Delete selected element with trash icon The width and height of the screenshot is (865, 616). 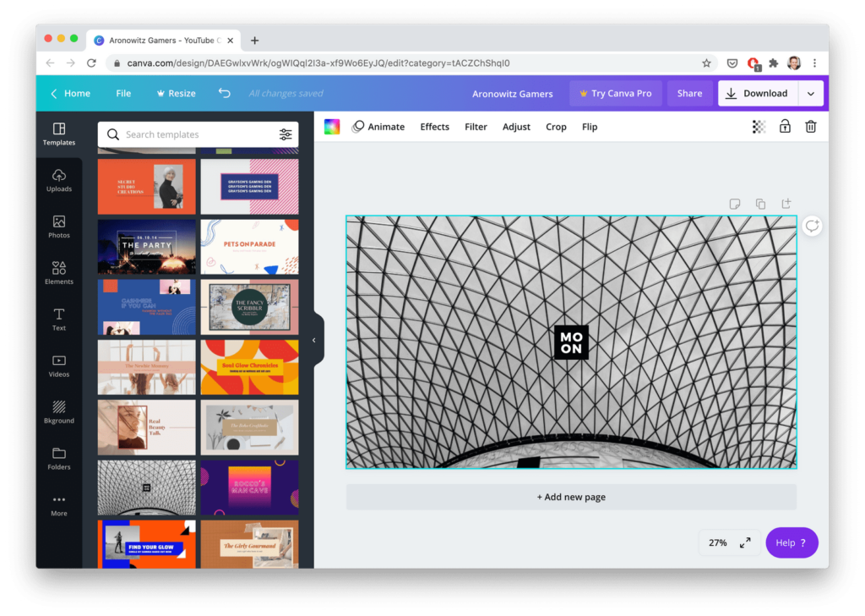point(810,127)
